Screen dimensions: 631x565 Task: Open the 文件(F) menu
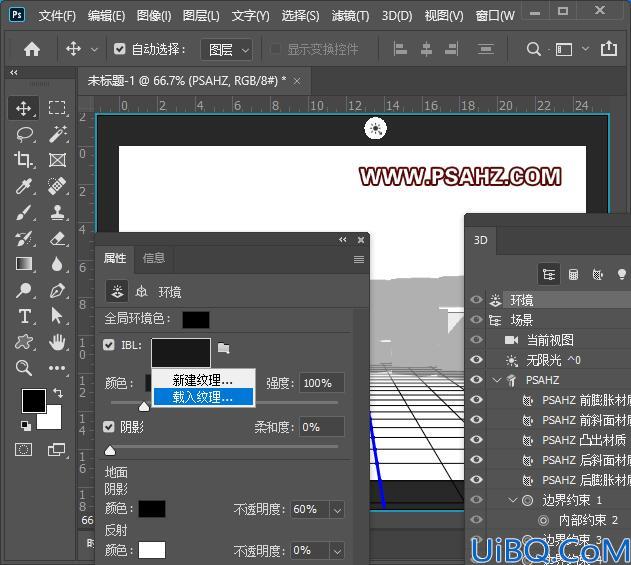tap(57, 16)
